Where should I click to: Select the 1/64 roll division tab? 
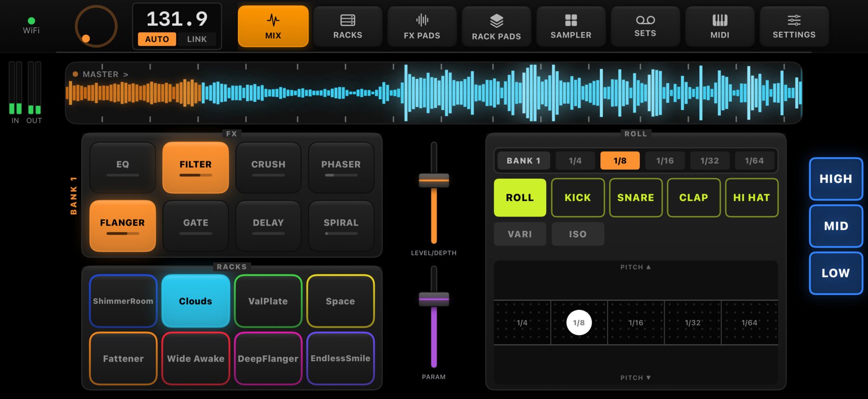point(754,160)
